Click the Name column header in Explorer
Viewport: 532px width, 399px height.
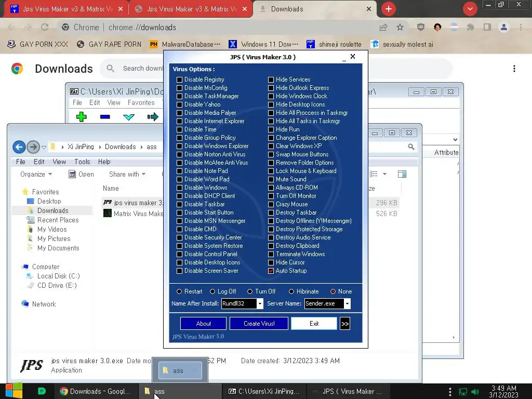[x=111, y=188]
